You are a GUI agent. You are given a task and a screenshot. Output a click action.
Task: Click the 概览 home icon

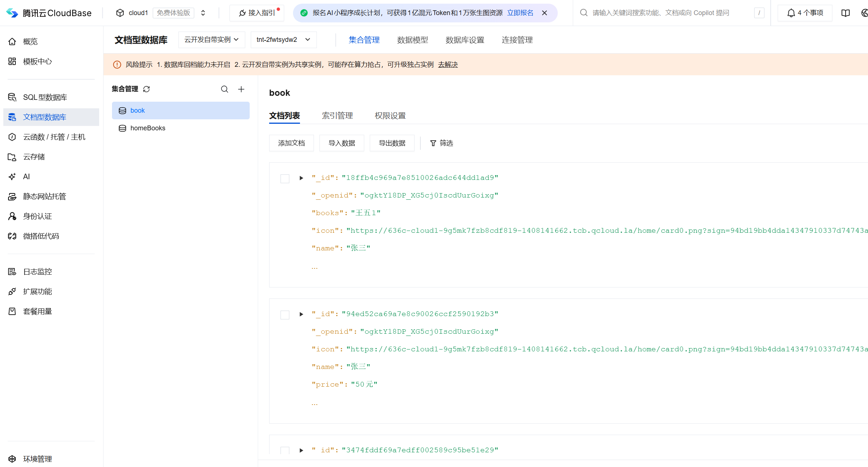(12, 41)
